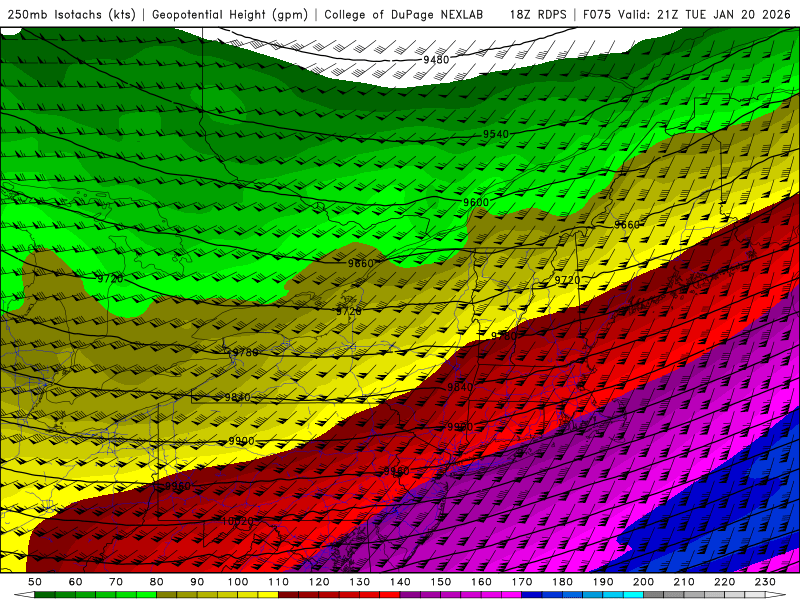Click the 90 value on the color scale
This screenshot has height=600, width=800.
pos(197,582)
